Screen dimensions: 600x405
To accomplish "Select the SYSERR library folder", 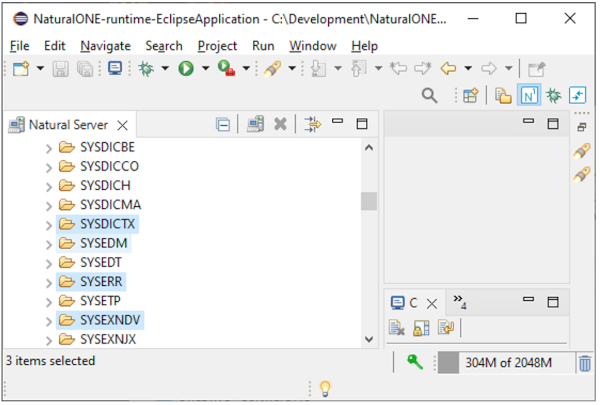I will pos(90,282).
